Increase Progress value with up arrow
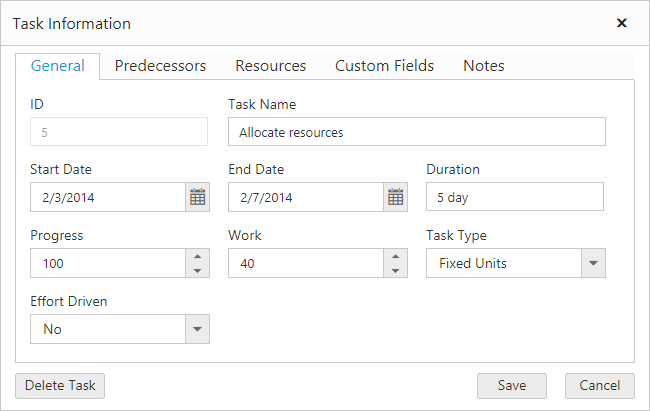The height and width of the screenshot is (411, 650). [x=197, y=256]
